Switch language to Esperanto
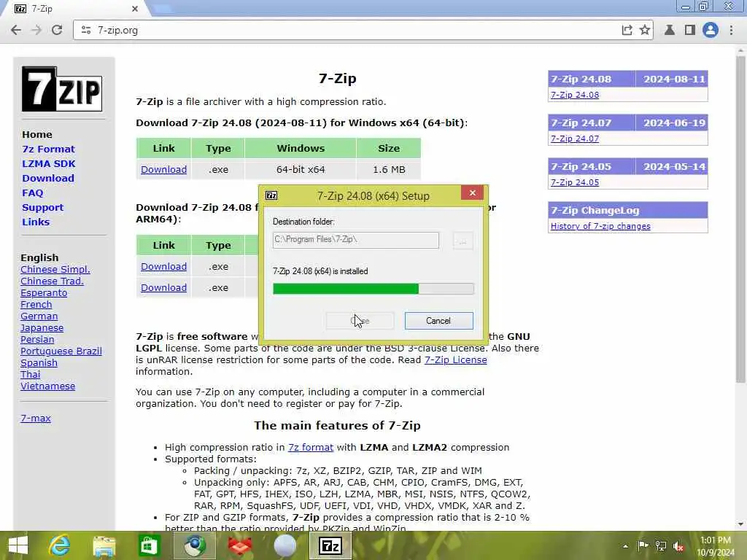 [43, 293]
